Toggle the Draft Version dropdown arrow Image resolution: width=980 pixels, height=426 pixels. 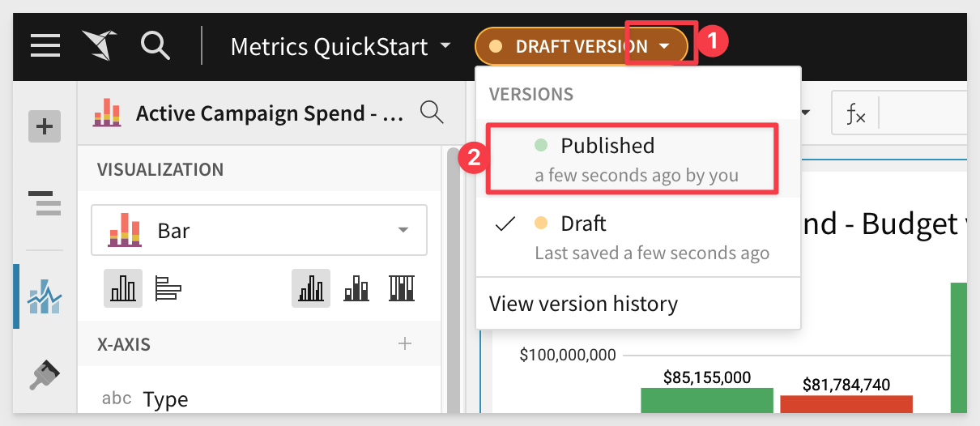point(663,47)
